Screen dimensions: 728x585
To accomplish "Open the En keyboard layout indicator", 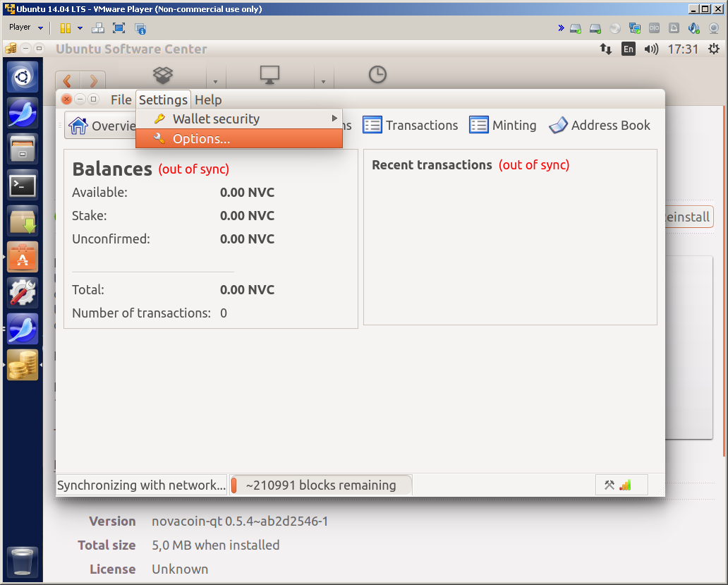I will 628,49.
